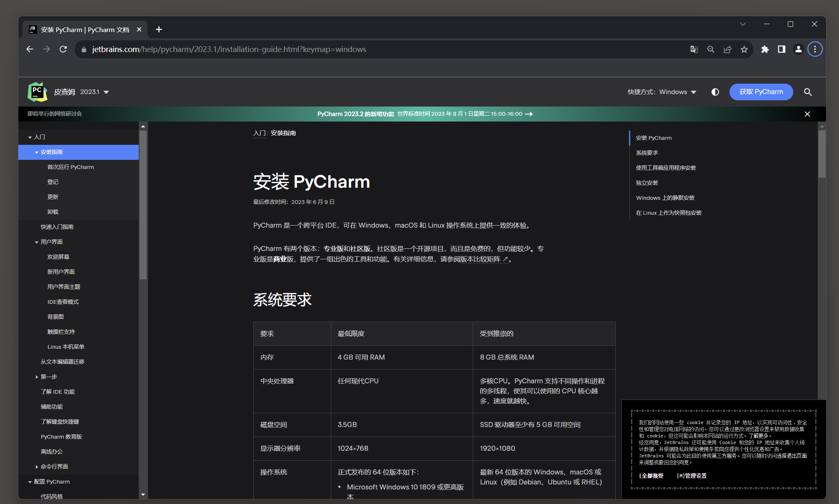Toggle the light/dark theme switcher
This screenshot has width=839, height=504.
pos(715,92)
